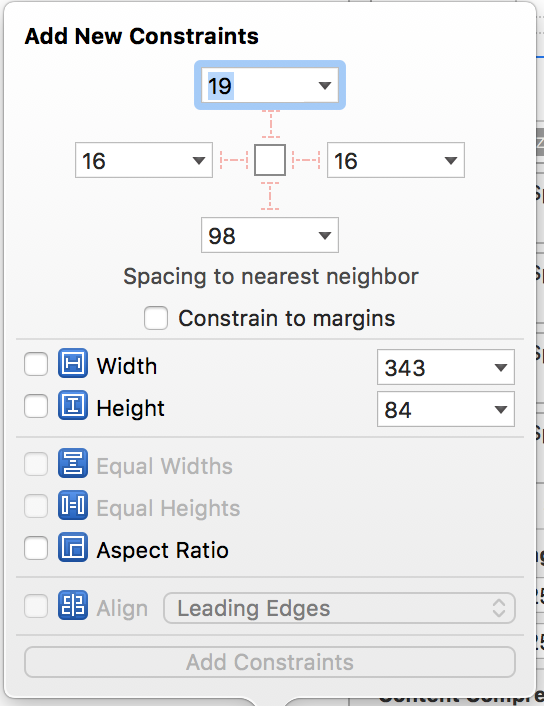
Task: Tick the Aspect Ratio checkbox
Action: tap(36, 548)
